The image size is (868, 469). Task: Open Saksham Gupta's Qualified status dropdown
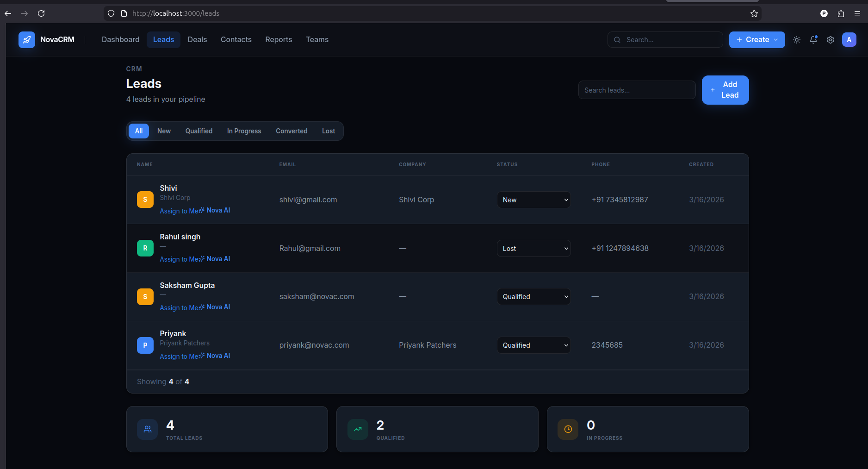[x=534, y=297]
